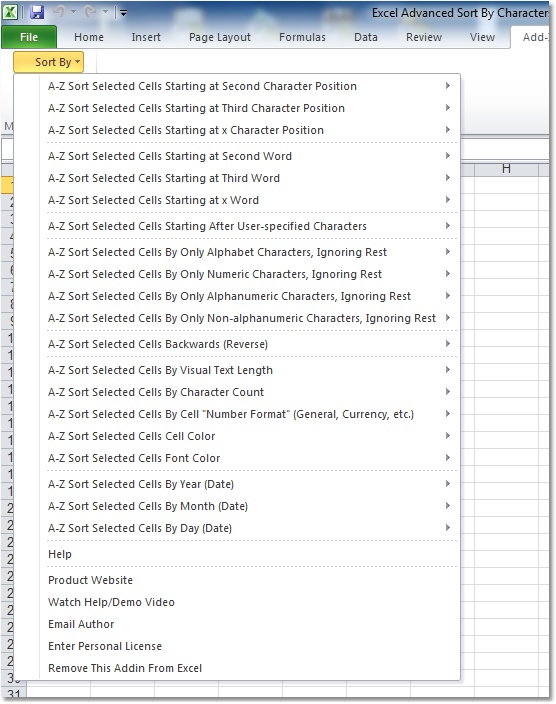The width and height of the screenshot is (556, 704).
Task: Select column H header
Action: 506,169
